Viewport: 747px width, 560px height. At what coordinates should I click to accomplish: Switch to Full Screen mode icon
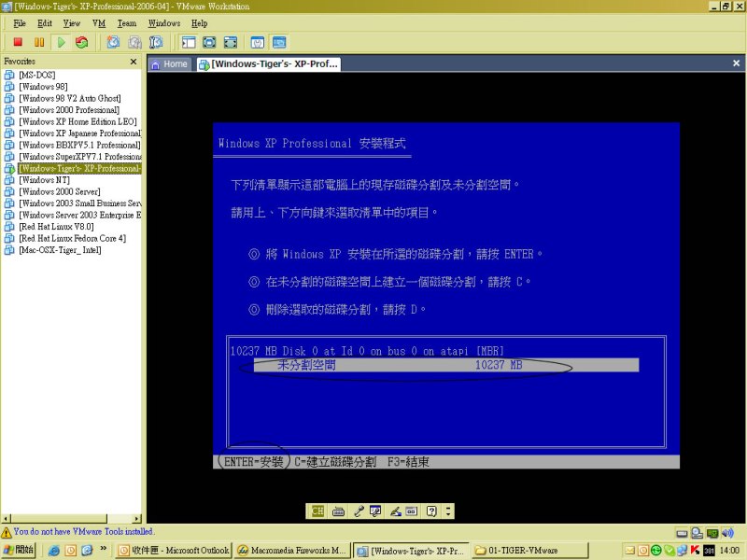point(230,42)
